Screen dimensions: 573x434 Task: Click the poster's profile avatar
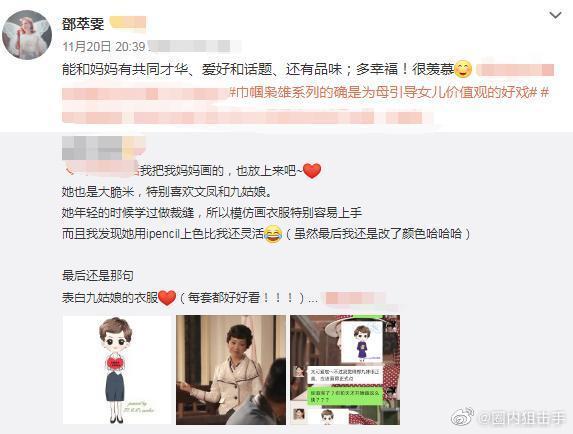point(27,35)
